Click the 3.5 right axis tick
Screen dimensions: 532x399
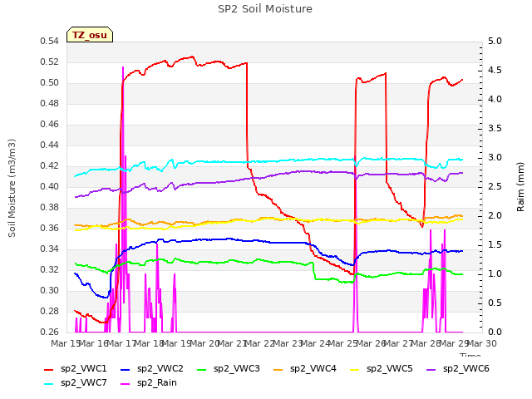495,129
